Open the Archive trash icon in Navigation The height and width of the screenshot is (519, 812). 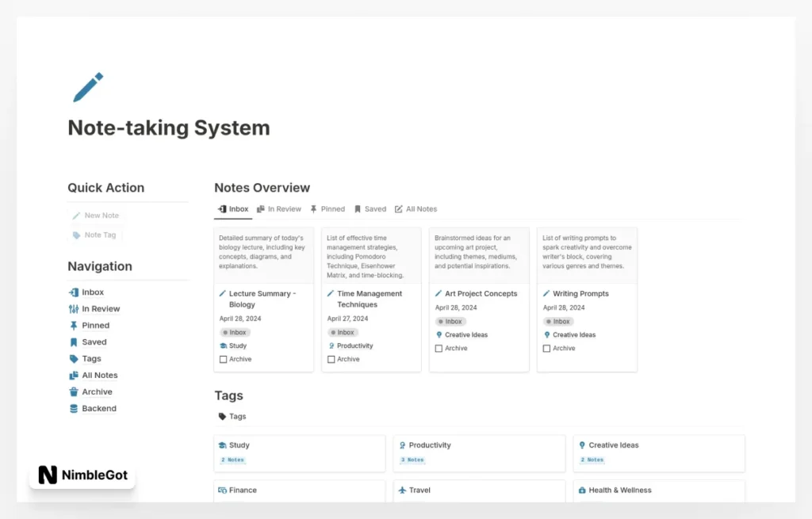click(75, 391)
